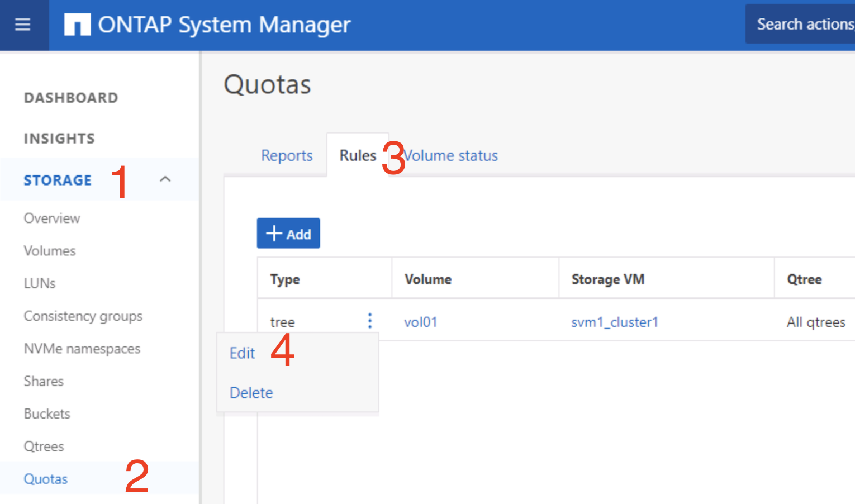Open the three-dot menu for tree row
855x504 pixels.
pyautogui.click(x=369, y=321)
